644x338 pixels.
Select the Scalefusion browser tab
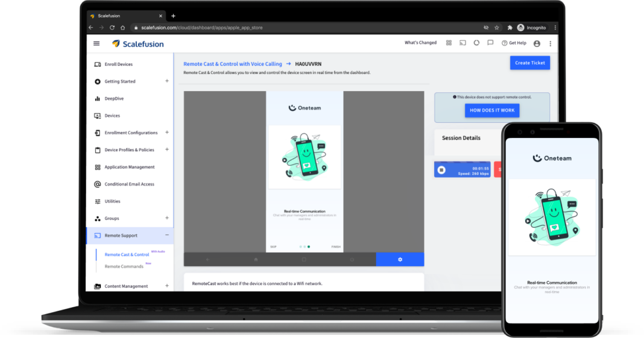pos(125,16)
